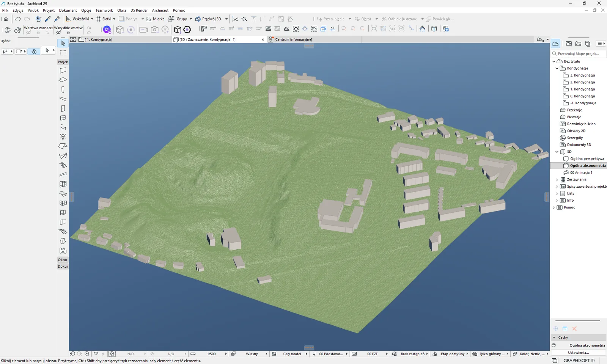The height and width of the screenshot is (364, 607).
Task: Open the Project Map navigator icon
Action: tap(555, 44)
